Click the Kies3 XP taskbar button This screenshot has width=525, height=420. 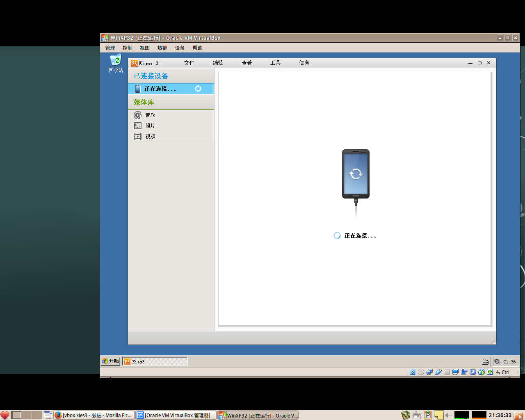tap(155, 361)
